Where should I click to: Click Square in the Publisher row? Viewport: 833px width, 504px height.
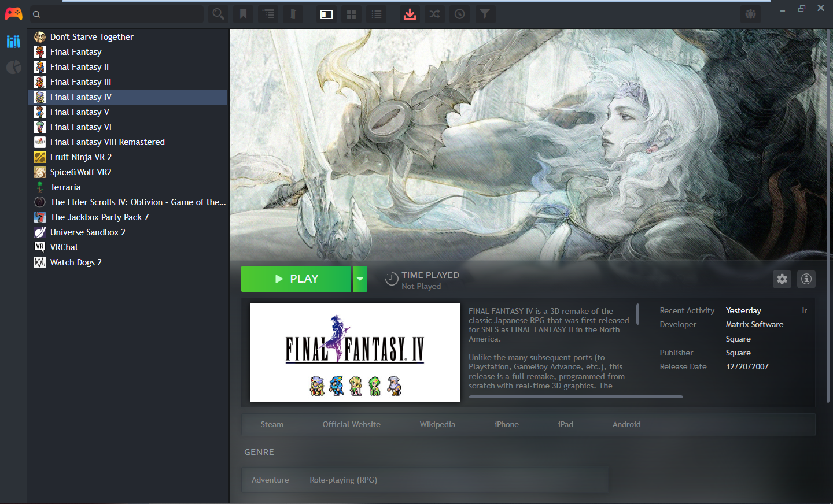click(x=738, y=353)
